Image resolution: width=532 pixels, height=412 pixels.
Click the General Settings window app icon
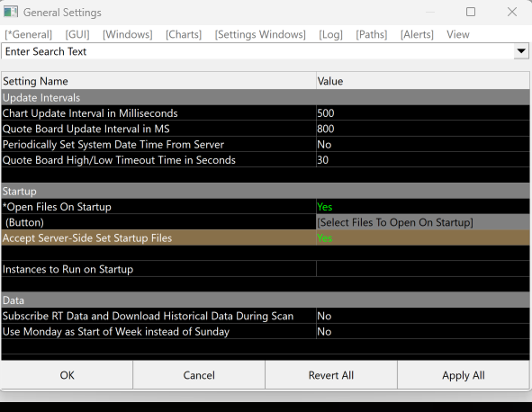(11, 13)
